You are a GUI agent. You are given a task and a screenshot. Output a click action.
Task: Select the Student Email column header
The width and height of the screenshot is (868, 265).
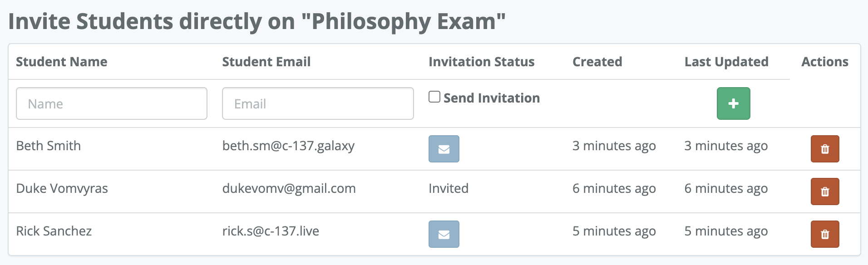[266, 62]
